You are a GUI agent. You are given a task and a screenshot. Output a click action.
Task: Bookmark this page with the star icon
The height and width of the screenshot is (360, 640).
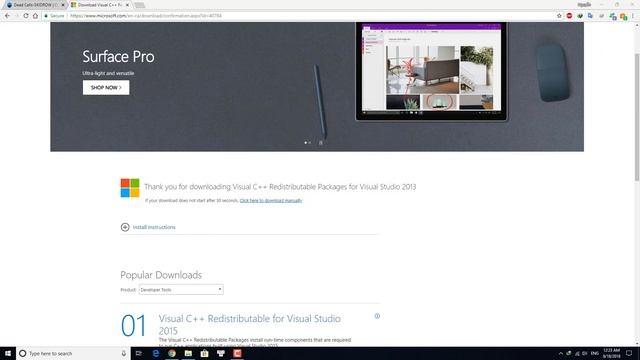[x=559, y=16]
